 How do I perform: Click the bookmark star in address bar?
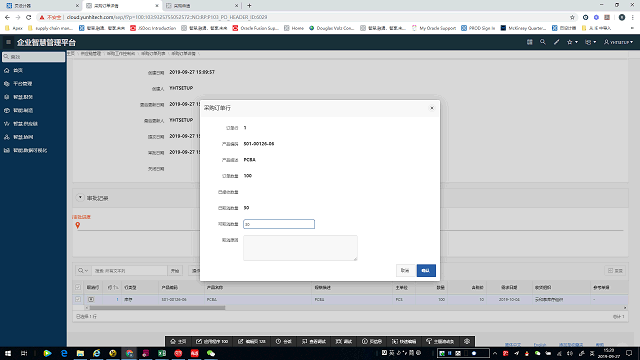tap(572, 17)
